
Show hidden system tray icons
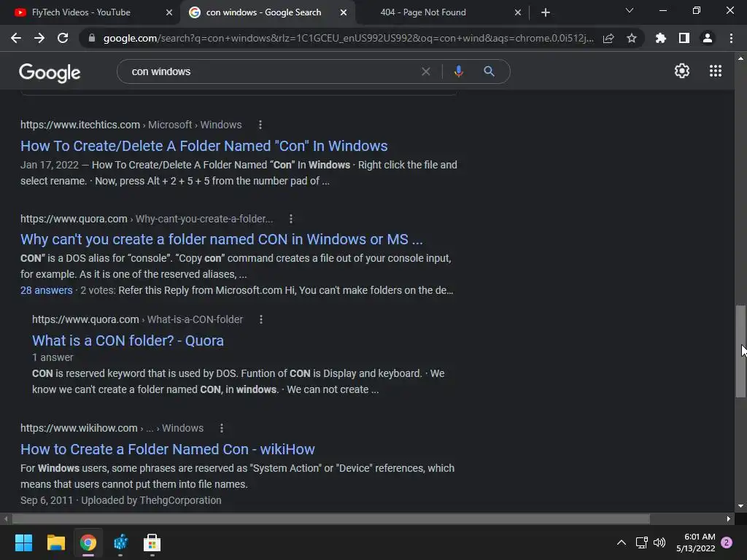pos(622,542)
